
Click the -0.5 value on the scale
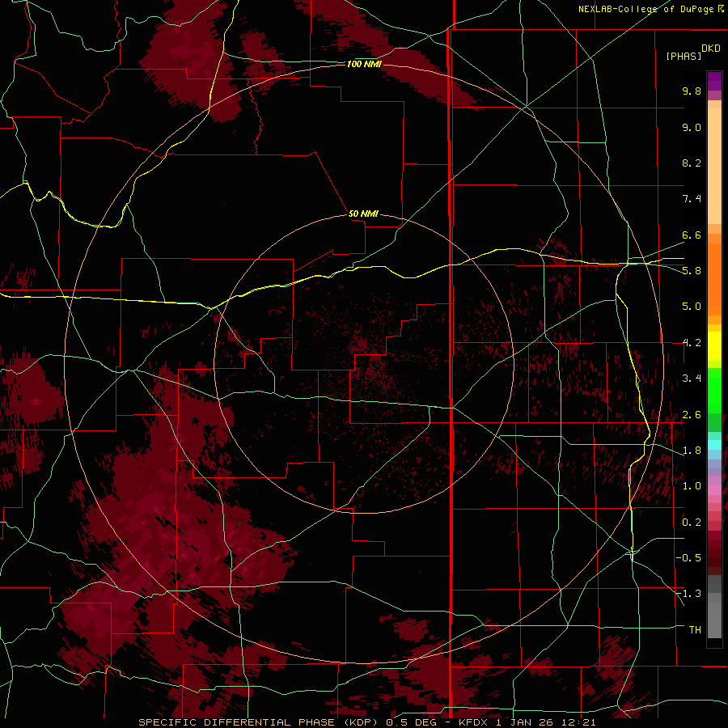tap(689, 558)
